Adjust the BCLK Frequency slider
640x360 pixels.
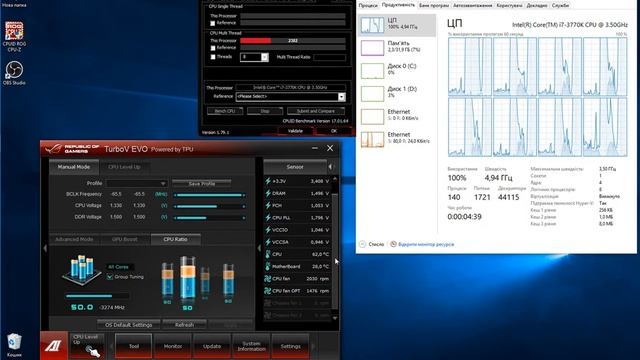pos(209,195)
